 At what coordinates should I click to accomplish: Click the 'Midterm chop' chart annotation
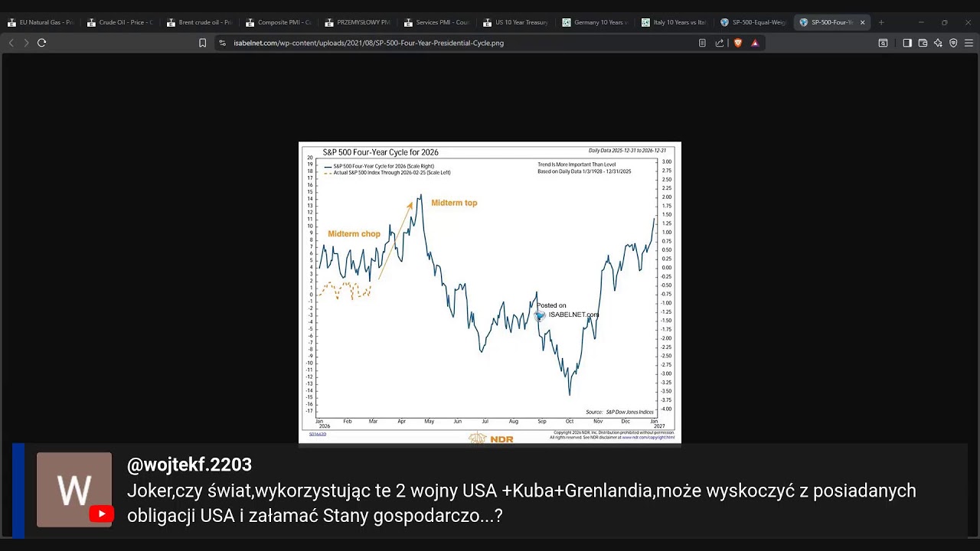[x=354, y=234]
